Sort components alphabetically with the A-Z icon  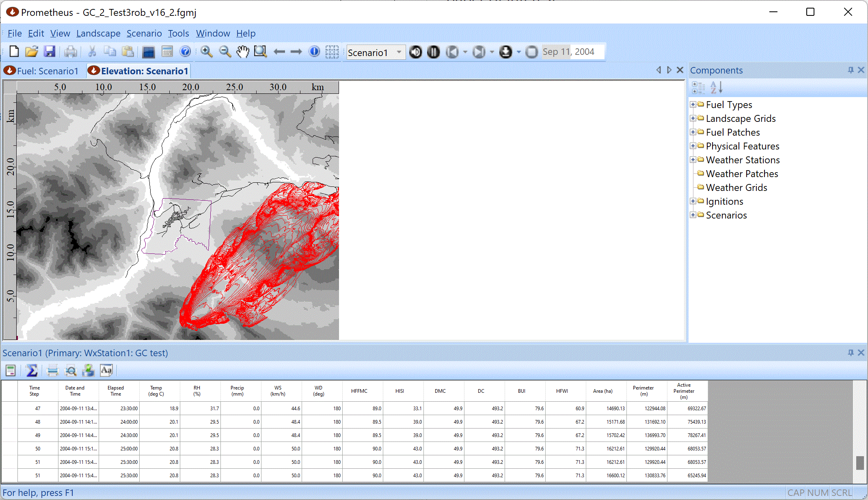(717, 87)
